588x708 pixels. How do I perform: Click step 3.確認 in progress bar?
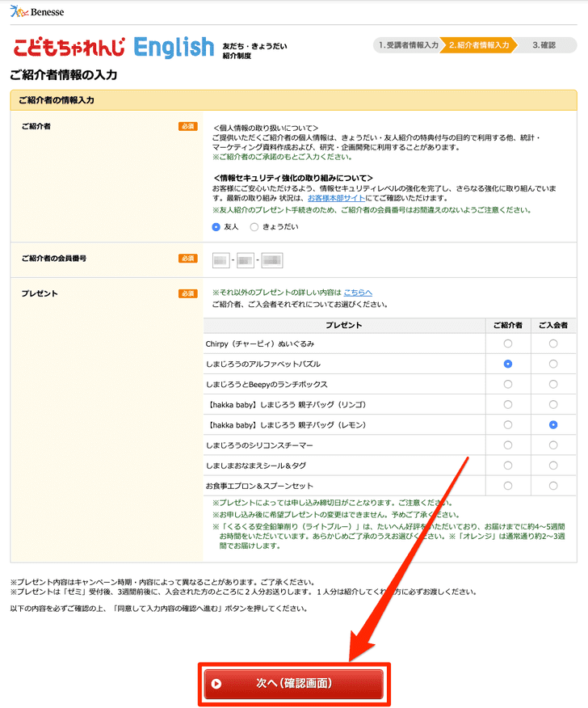[544, 45]
